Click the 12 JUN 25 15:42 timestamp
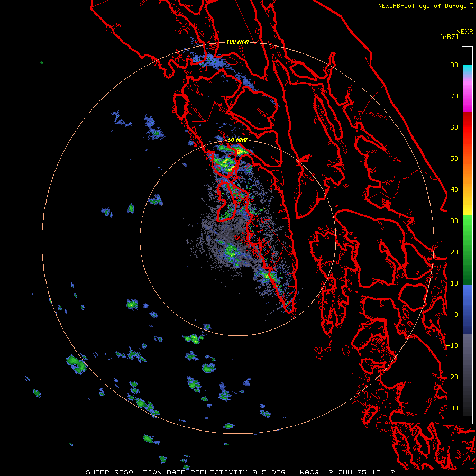 [359, 472]
